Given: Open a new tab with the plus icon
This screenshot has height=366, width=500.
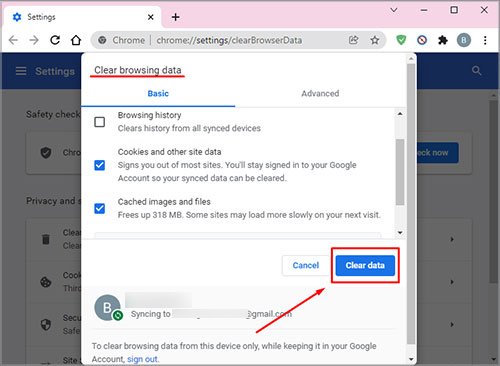Looking at the screenshot, I should pyautogui.click(x=176, y=17).
